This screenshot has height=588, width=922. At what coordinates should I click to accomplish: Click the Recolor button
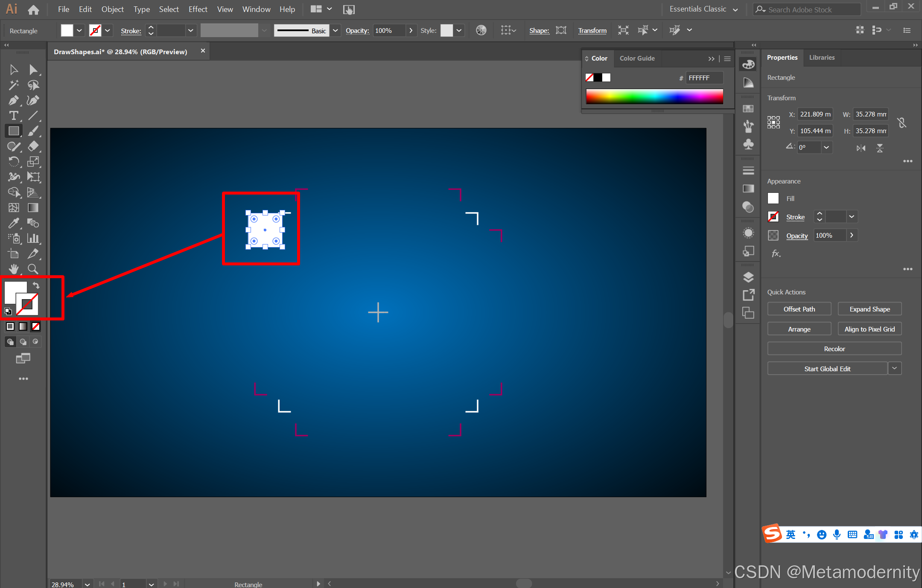click(834, 349)
